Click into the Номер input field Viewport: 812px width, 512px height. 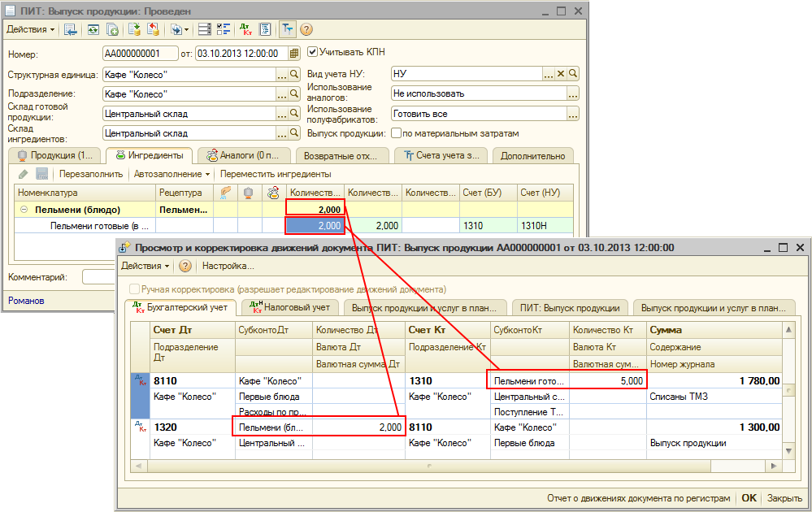(140, 53)
